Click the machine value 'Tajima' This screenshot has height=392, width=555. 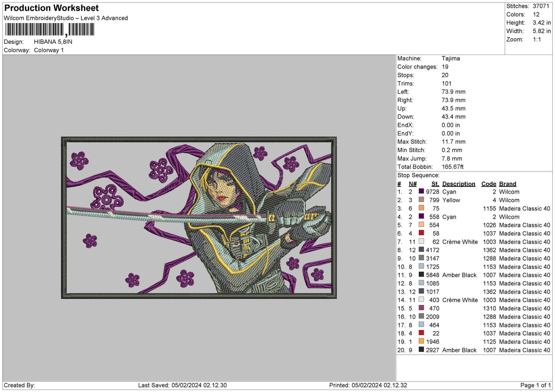coord(451,58)
